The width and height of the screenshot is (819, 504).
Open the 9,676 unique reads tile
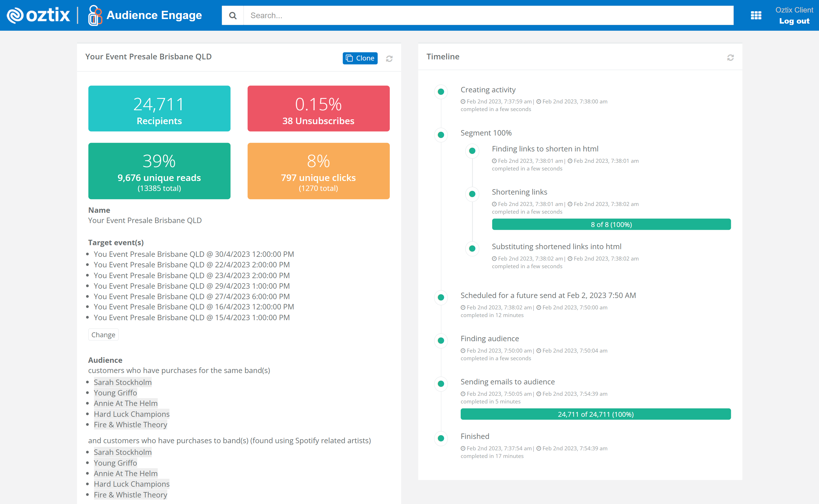pos(159,171)
